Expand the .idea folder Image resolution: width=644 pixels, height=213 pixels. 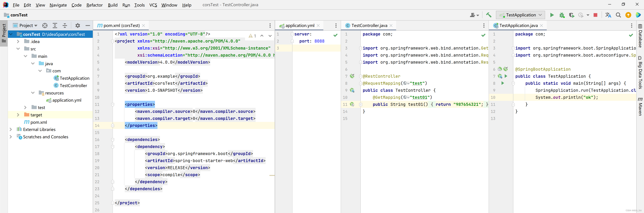point(18,42)
